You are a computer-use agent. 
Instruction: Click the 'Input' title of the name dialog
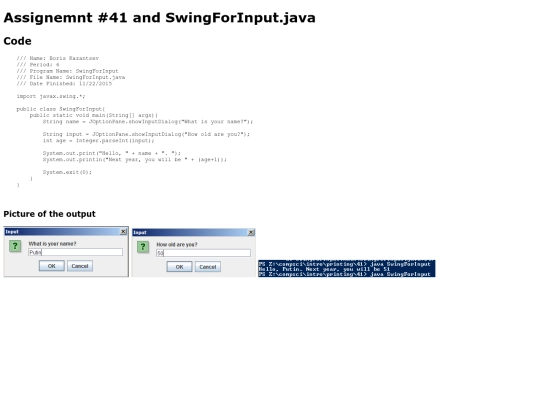(x=12, y=232)
